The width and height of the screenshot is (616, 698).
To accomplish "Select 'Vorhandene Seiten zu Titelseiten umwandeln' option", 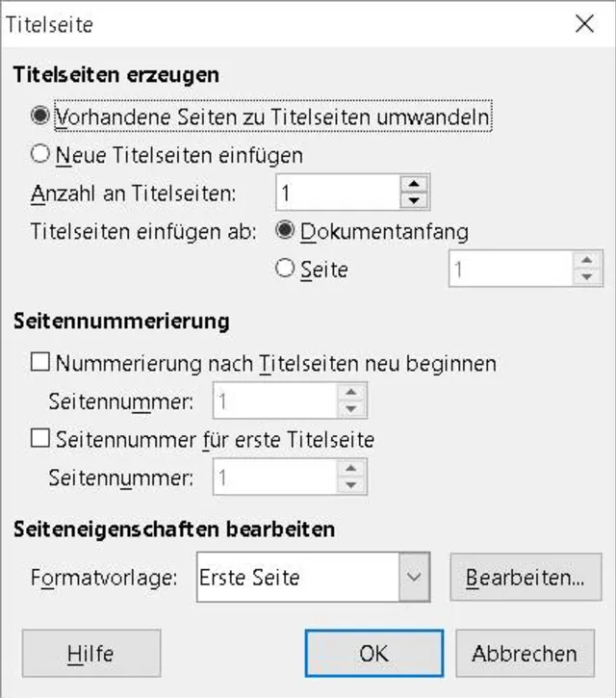I will tap(39, 116).
